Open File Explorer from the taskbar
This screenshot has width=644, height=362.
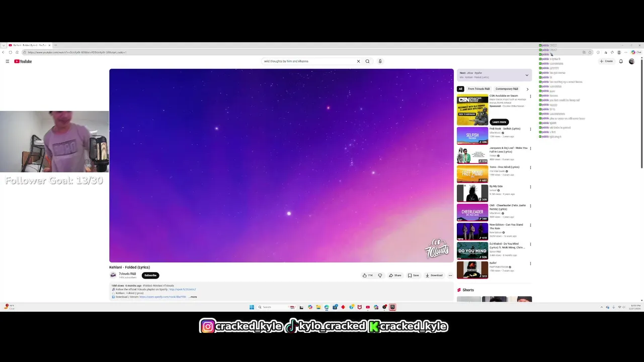(318, 307)
